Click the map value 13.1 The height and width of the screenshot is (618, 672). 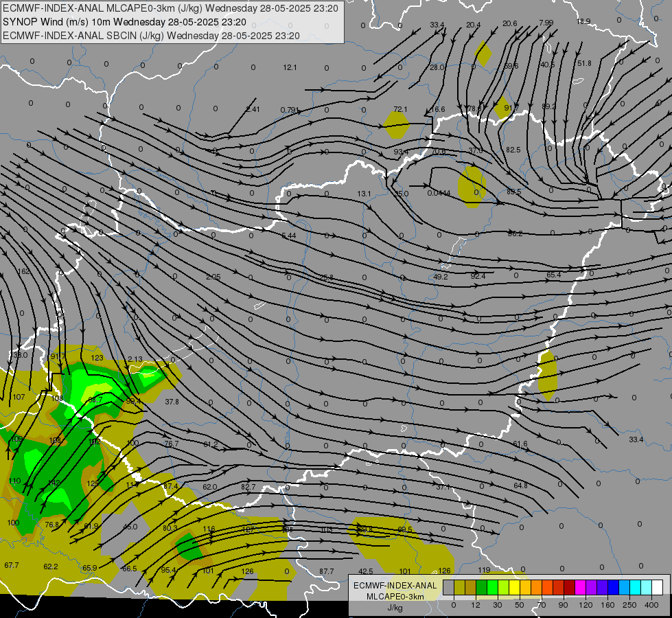(x=364, y=194)
